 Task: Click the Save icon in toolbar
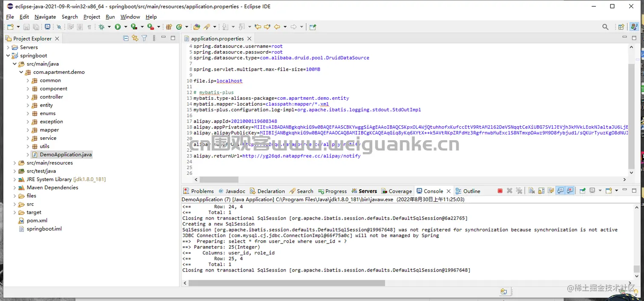(x=26, y=27)
